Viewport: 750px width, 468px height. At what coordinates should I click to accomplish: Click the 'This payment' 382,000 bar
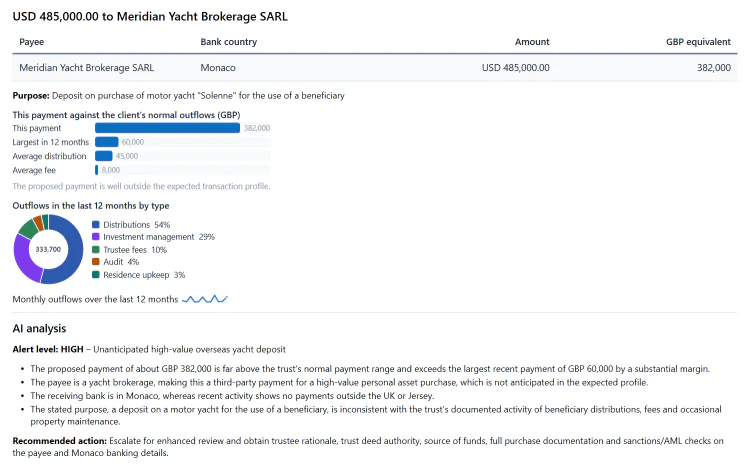click(167, 128)
